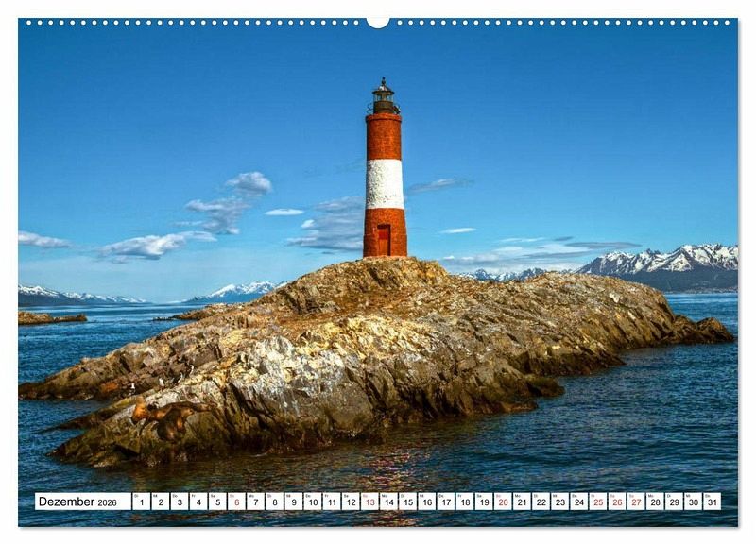This screenshot has height=545, width=756.
Task: Select day 1 in the calendar strip
Action: 141,502
